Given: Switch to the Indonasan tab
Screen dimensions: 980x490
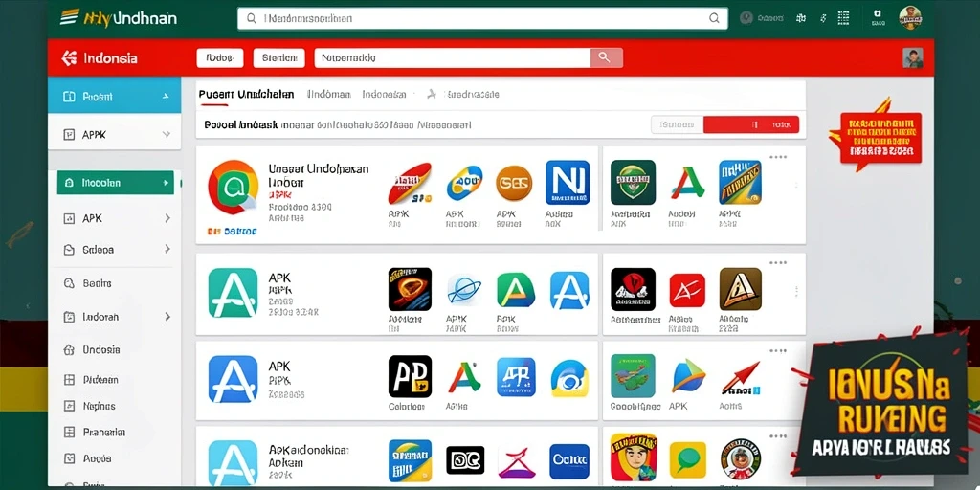Looking at the screenshot, I should pos(385,95).
